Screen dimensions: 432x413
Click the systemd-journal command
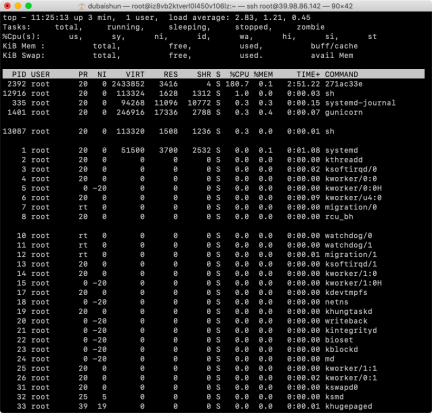click(x=360, y=103)
